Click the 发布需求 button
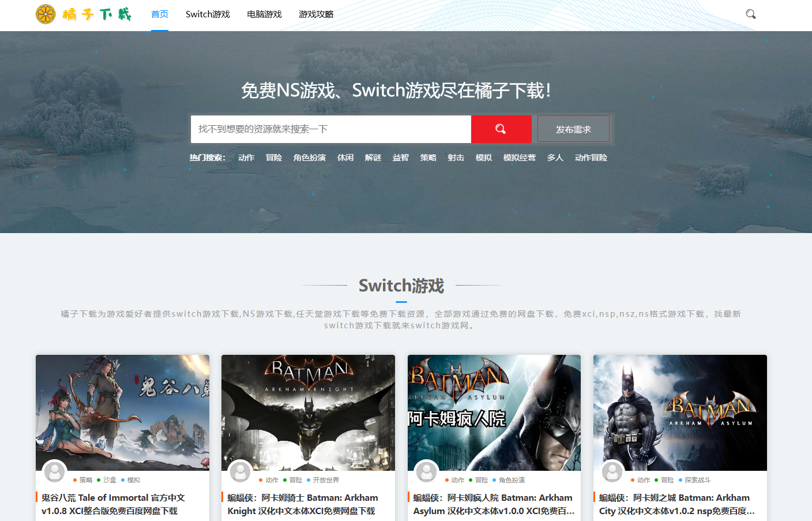The width and height of the screenshot is (812, 521). pos(573,129)
